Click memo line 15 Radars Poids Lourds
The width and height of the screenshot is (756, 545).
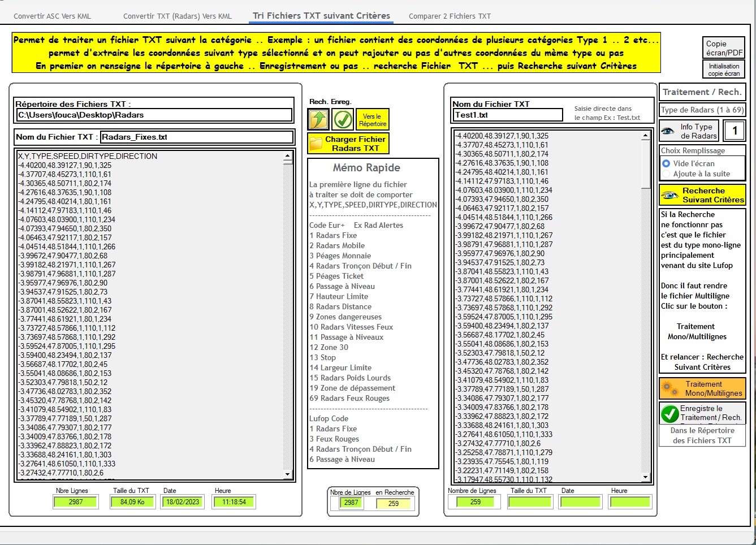[350, 378]
